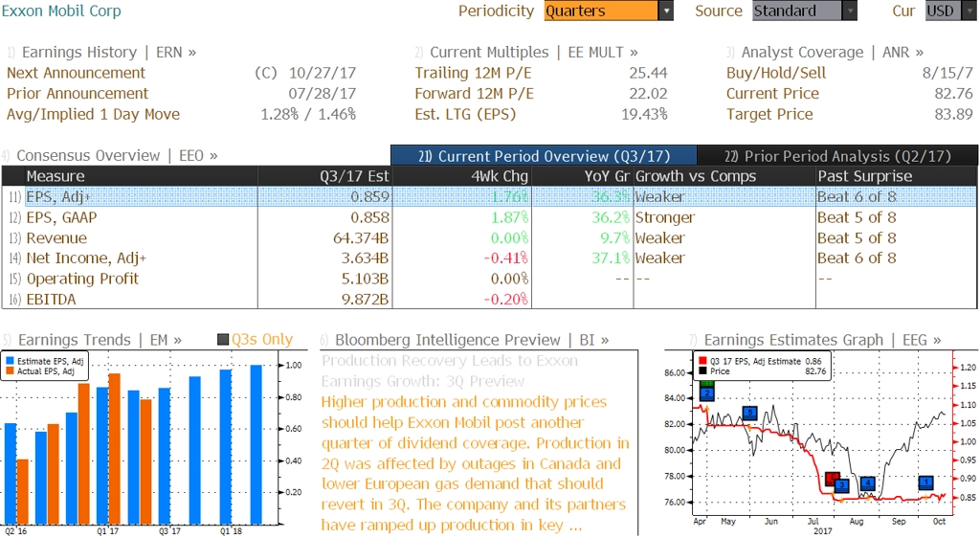Click the blue marker numbered 2 on estimates graph
This screenshot has width=980, height=538.
point(706,393)
